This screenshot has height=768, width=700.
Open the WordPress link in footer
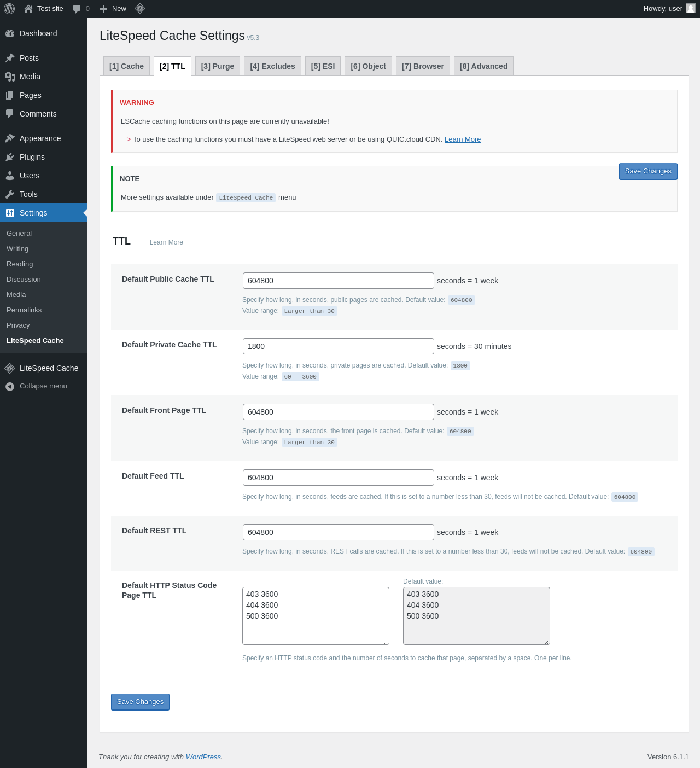coord(203,757)
